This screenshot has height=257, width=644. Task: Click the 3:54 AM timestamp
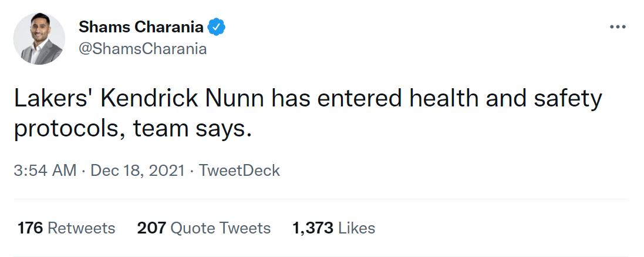pos(45,171)
